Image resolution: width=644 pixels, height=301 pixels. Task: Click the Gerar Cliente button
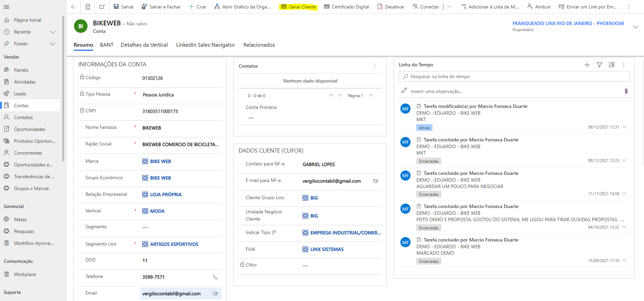pos(298,7)
